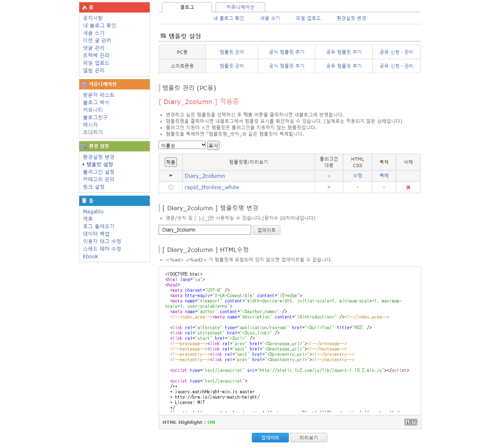499x448 pixels.
Task: Click the gray 업데이트 button beside the name field
Action: coord(267,230)
